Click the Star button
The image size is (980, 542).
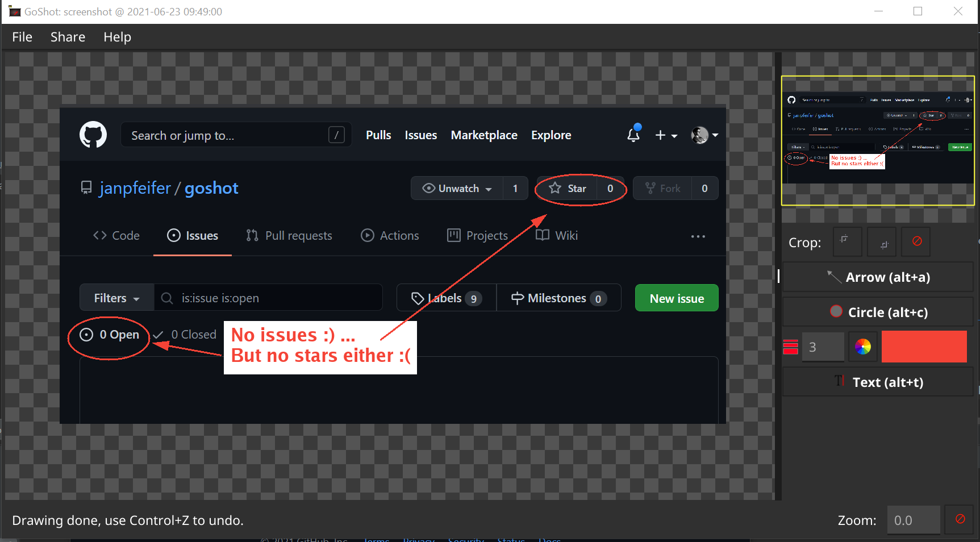click(x=567, y=189)
